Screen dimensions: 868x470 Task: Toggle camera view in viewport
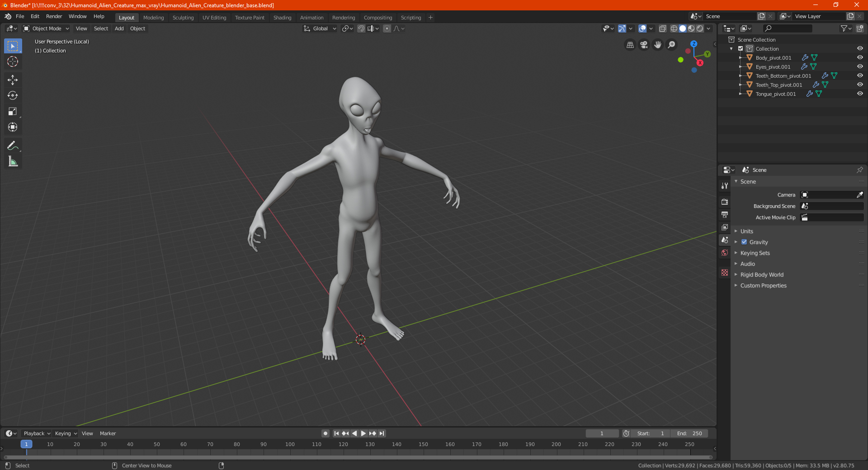coord(644,45)
